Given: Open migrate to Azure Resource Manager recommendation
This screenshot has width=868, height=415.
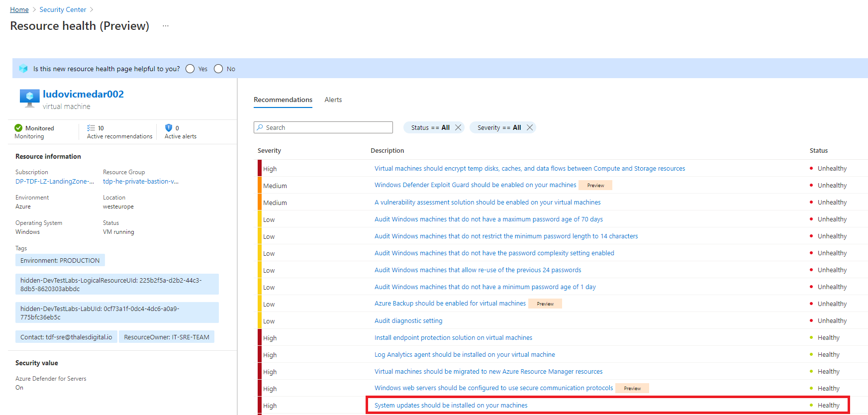Looking at the screenshot, I should pos(488,371).
